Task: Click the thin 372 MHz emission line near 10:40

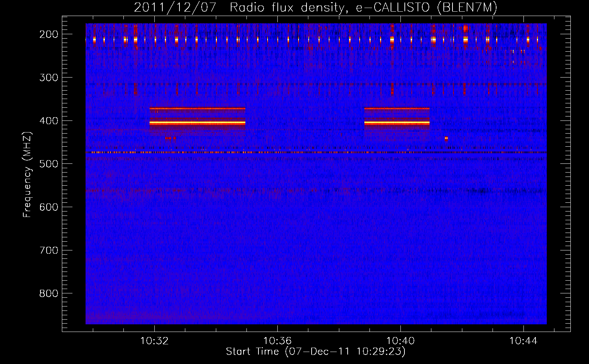Action: click(397, 108)
